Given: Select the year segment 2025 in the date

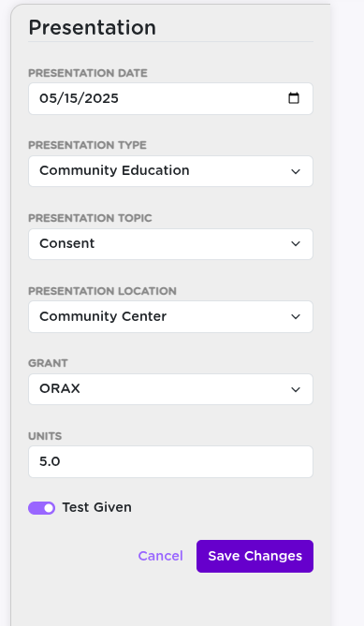Looking at the screenshot, I should (94, 98).
